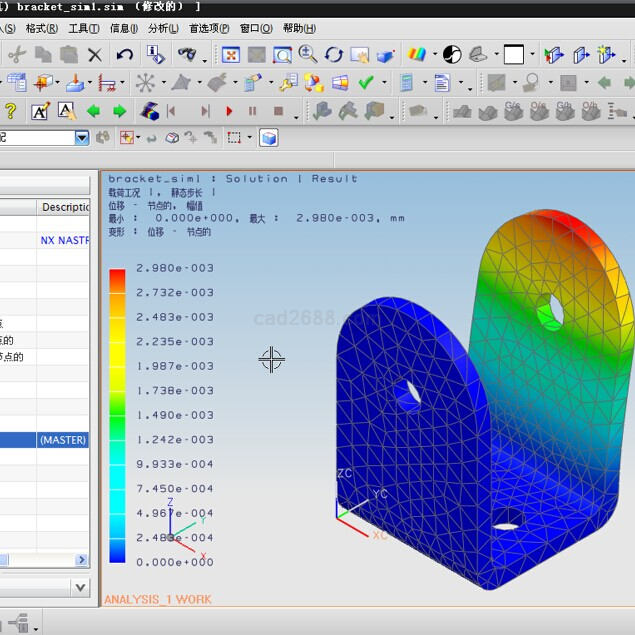Open dropdown arrow beside white background box
635x635 pixels.
click(x=532, y=55)
